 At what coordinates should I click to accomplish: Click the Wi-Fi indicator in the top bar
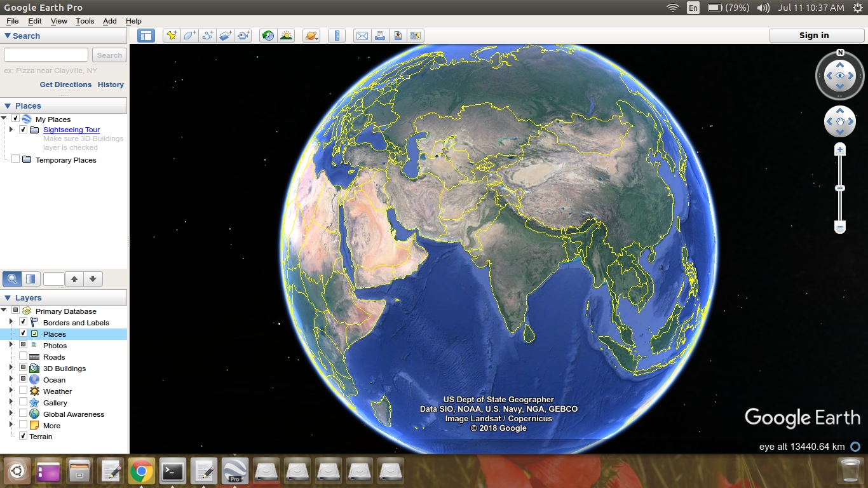coord(673,8)
